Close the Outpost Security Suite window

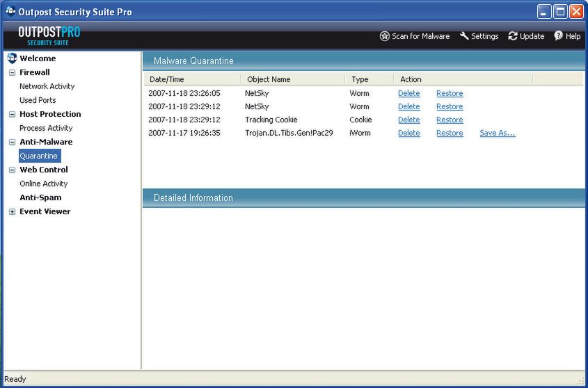click(576, 12)
